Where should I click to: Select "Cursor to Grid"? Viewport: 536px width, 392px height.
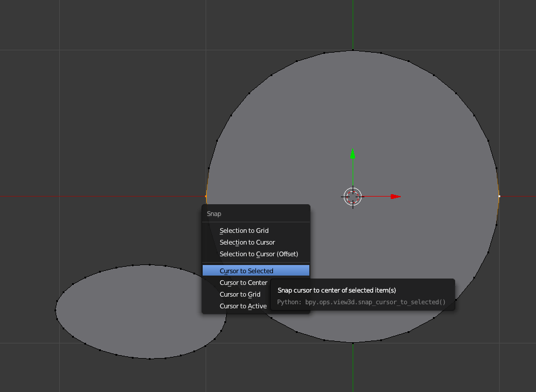(x=240, y=294)
